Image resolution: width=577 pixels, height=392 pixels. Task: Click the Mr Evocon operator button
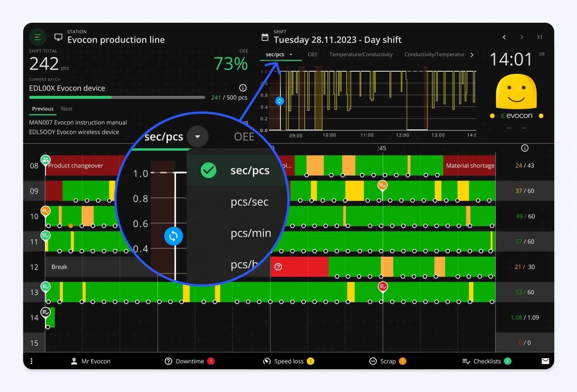[x=91, y=361]
